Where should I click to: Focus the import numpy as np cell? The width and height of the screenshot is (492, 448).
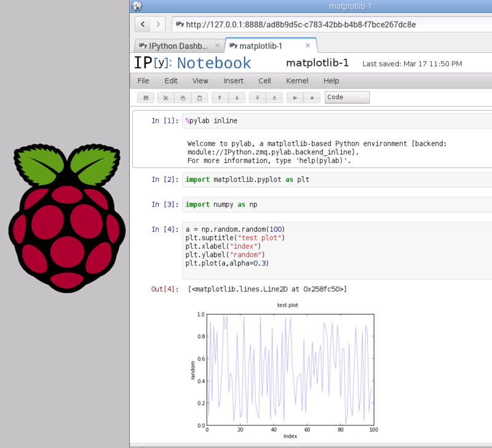(x=337, y=205)
